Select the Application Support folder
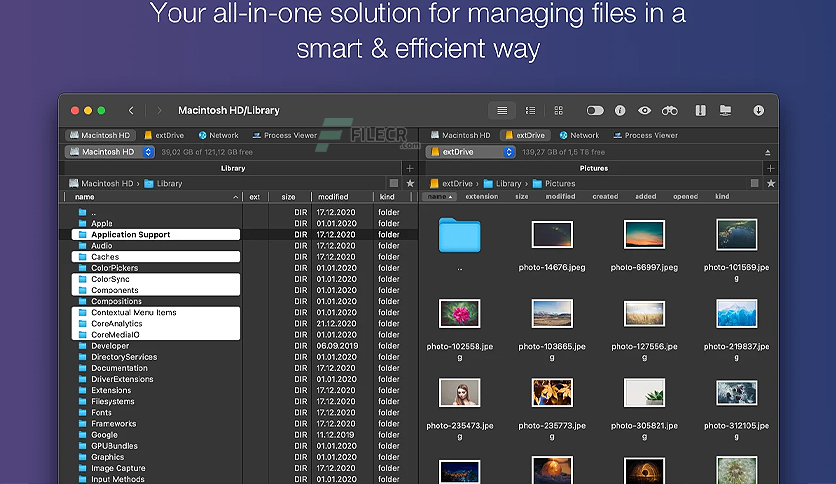Viewport: 836px width, 484px height. point(156,235)
